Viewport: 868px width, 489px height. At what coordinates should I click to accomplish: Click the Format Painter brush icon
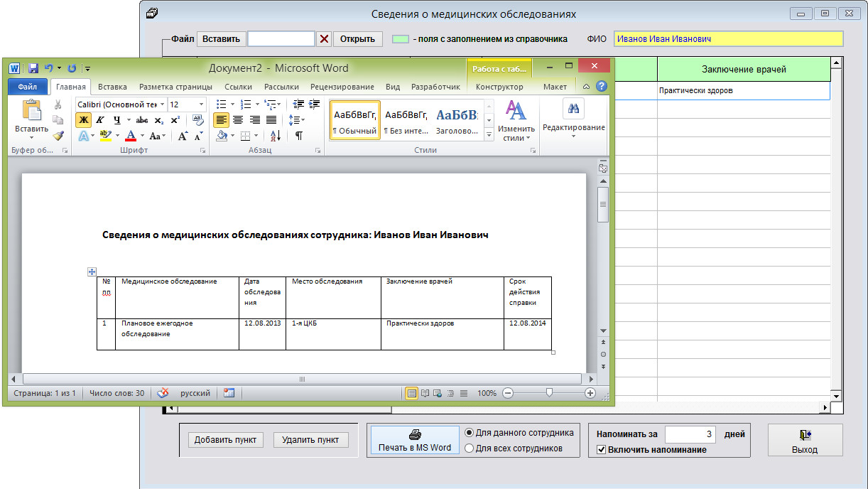58,136
